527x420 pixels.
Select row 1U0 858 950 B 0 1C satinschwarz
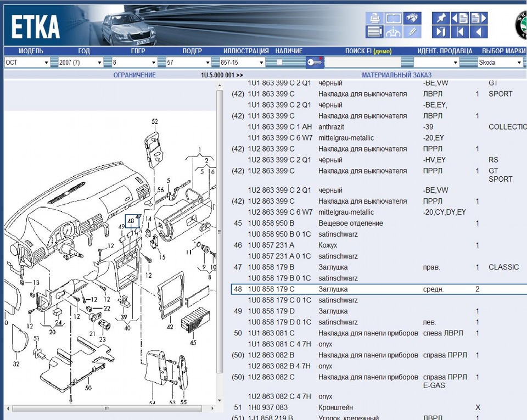pos(379,234)
